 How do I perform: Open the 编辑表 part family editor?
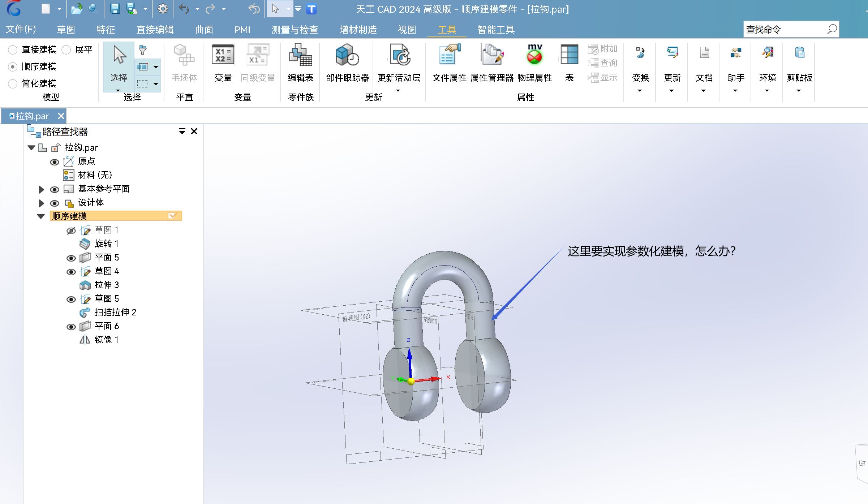click(301, 64)
